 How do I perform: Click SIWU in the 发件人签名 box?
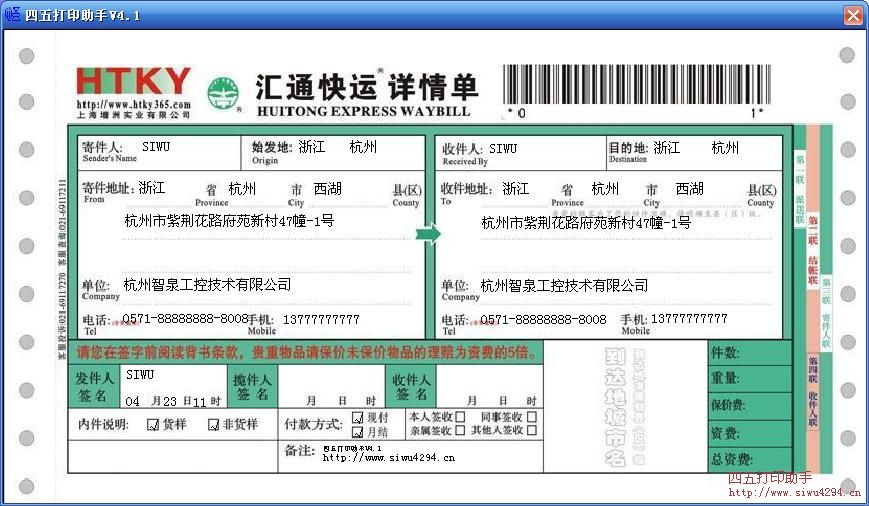point(140,375)
